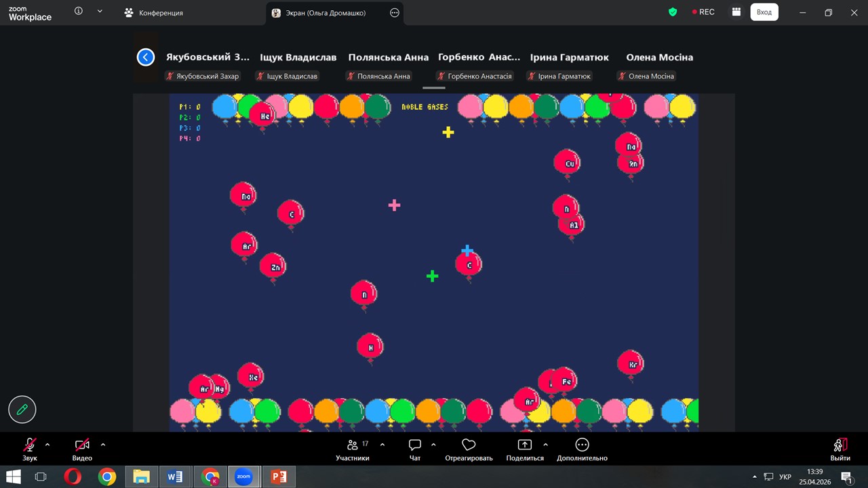The image size is (868, 488).
Task: Unmute the microphone with Звук button
Action: click(29, 445)
